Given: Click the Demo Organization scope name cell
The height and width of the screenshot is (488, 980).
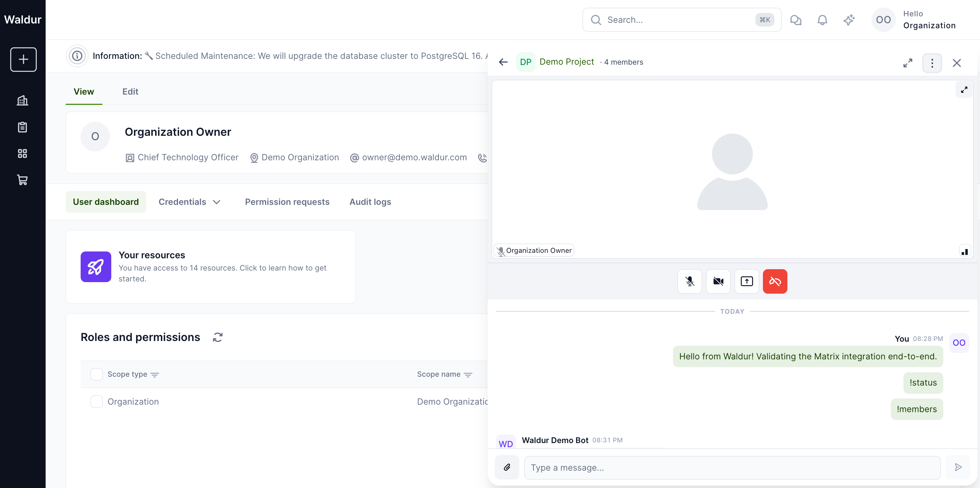Looking at the screenshot, I should click(x=452, y=402).
